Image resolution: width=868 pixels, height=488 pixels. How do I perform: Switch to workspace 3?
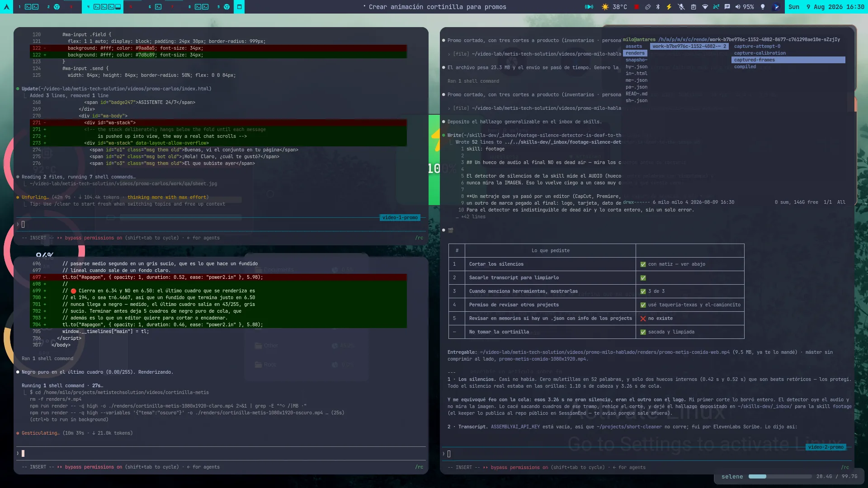[71, 7]
